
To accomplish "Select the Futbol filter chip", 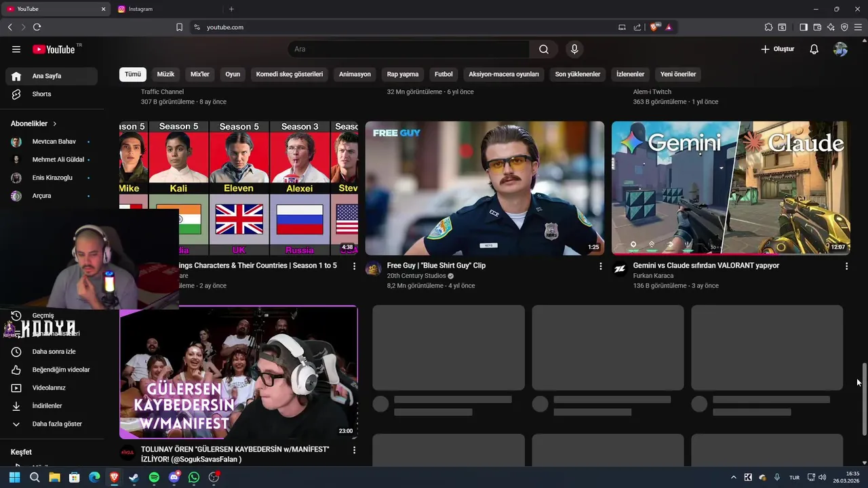I will point(443,75).
